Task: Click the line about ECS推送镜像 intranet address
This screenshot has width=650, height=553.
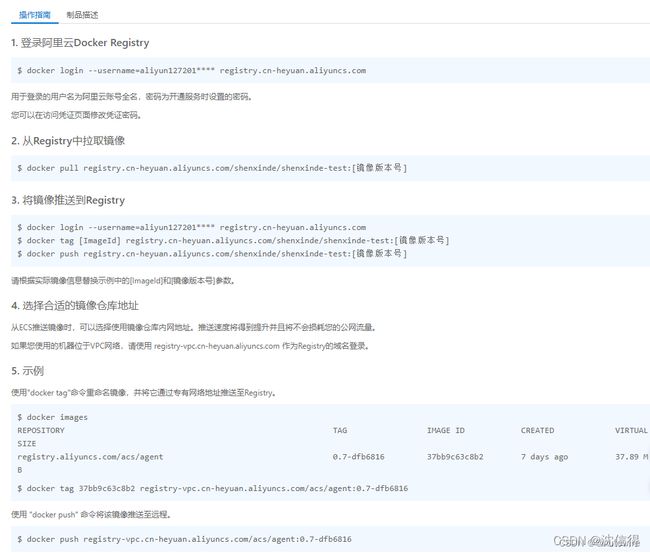Action: pos(194,327)
